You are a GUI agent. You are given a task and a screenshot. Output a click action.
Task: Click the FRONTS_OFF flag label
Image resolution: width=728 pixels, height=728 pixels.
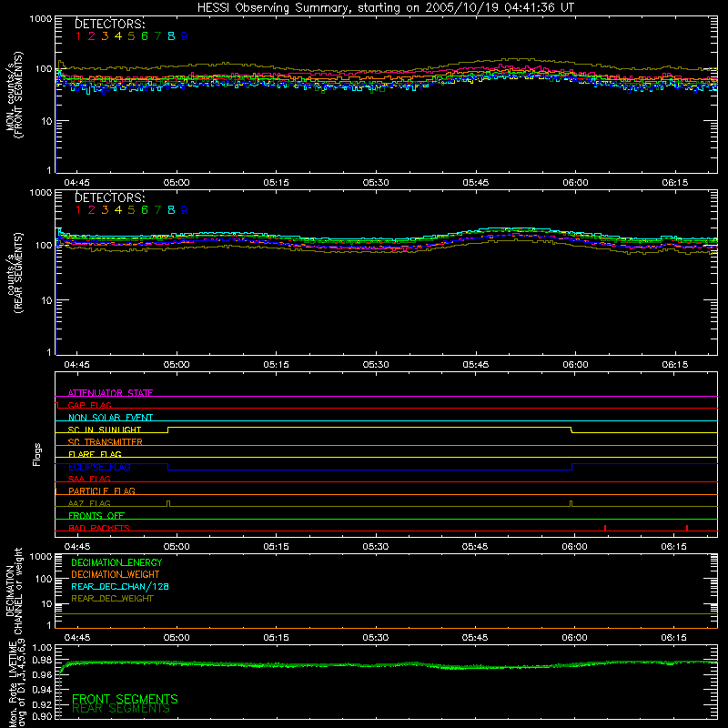[x=96, y=515]
